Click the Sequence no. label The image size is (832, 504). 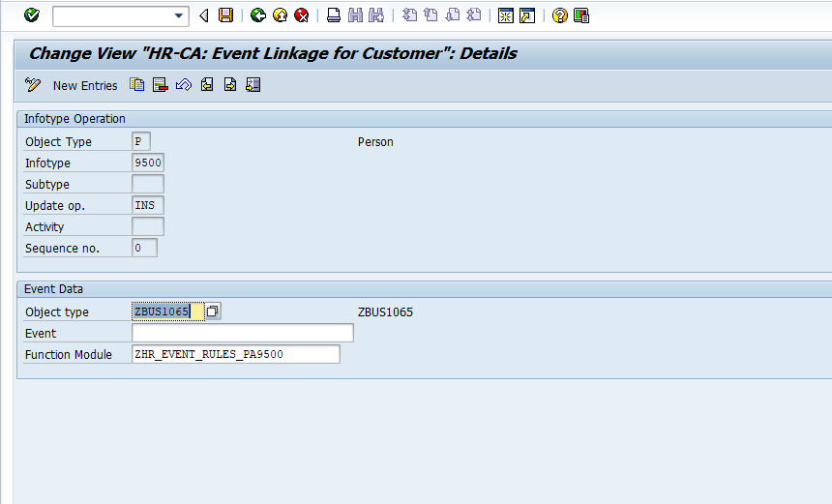[62, 249]
